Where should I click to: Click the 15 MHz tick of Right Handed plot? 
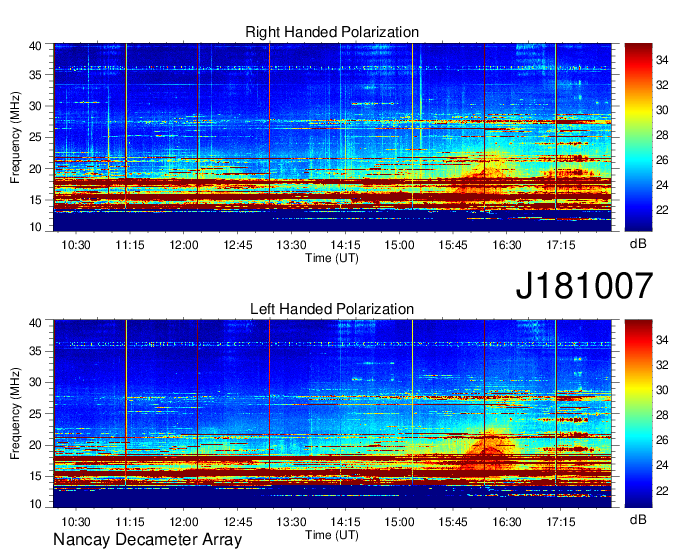(35, 200)
